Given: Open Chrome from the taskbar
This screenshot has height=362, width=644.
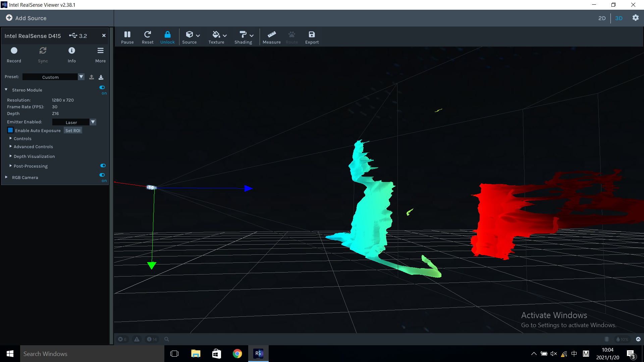Looking at the screenshot, I should tap(237, 354).
